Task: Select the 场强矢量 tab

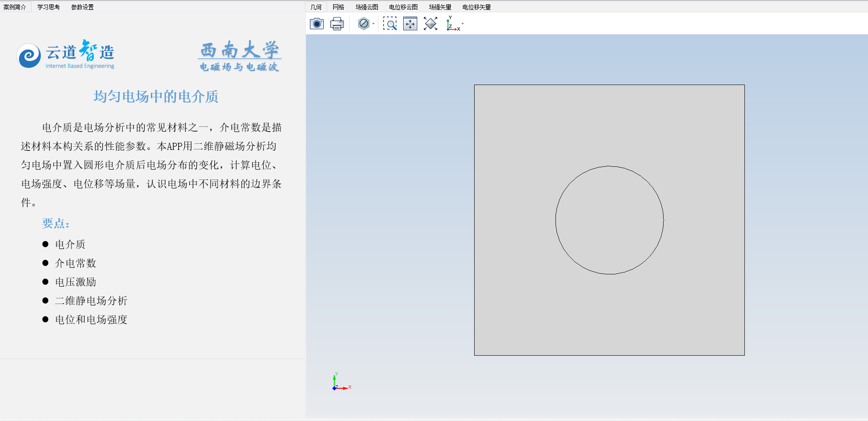Action: (440, 7)
